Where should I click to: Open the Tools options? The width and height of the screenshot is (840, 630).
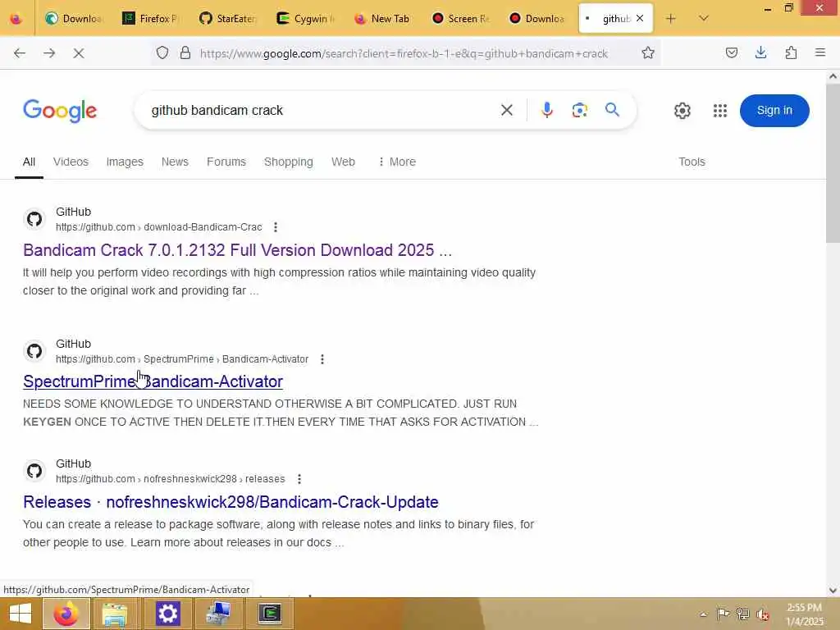(x=692, y=162)
